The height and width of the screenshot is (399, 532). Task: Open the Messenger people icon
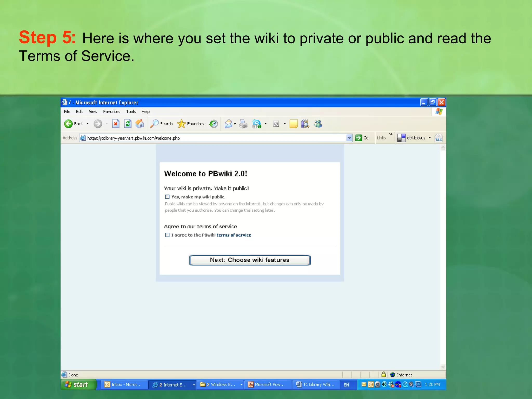[x=318, y=124]
